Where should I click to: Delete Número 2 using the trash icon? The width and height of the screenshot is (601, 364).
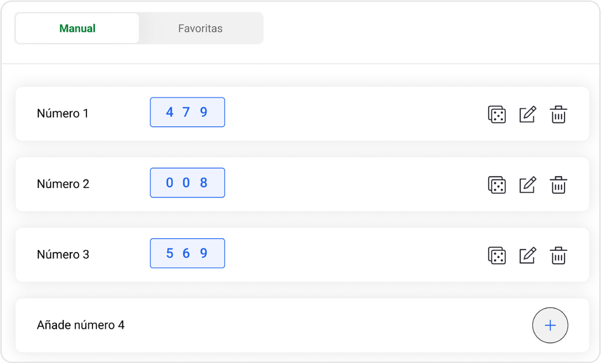tap(558, 185)
